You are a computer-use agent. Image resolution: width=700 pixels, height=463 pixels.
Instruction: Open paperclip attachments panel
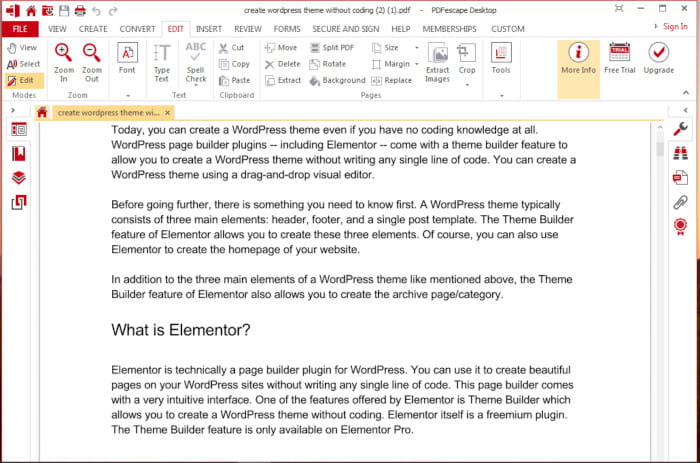tap(680, 202)
